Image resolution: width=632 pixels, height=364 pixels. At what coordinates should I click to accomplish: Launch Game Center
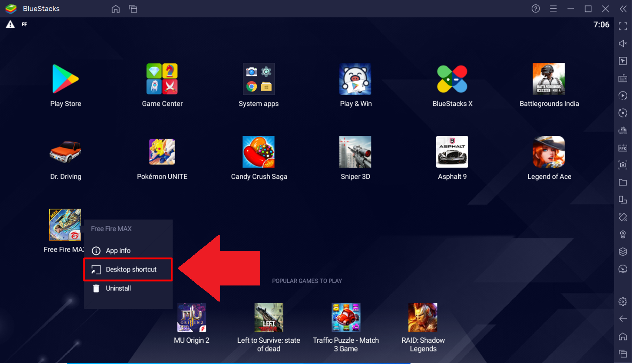162,79
